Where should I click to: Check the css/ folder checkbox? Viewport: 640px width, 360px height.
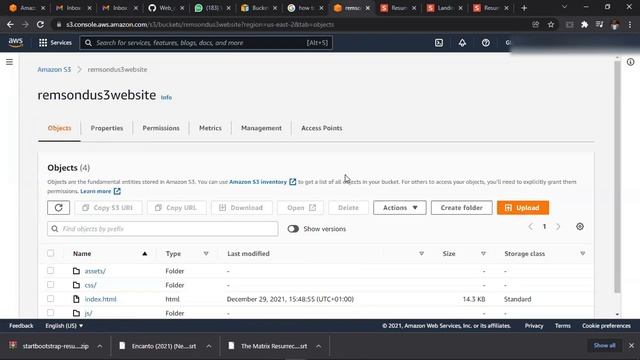pyautogui.click(x=51, y=284)
